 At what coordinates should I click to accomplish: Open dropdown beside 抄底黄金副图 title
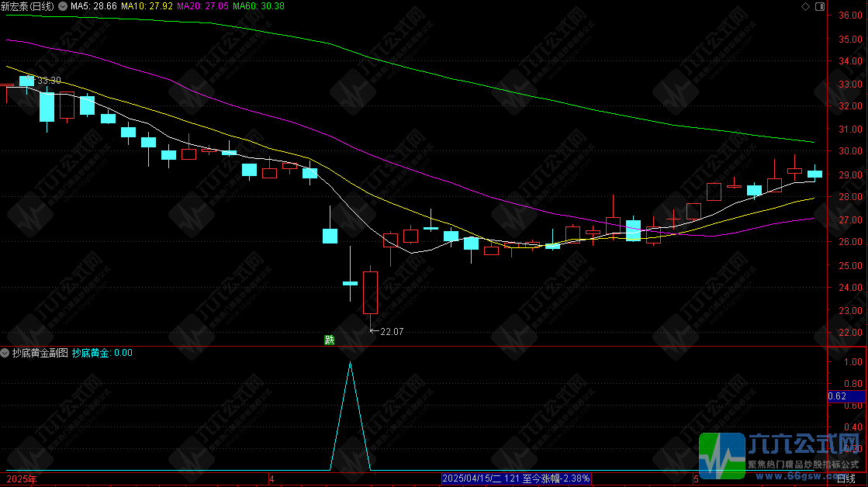click(5, 353)
